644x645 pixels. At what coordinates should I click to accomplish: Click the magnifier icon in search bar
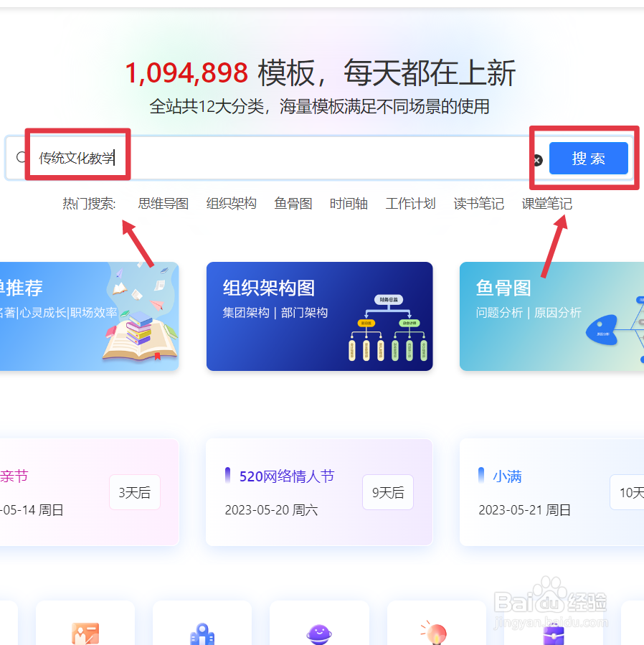(21, 156)
